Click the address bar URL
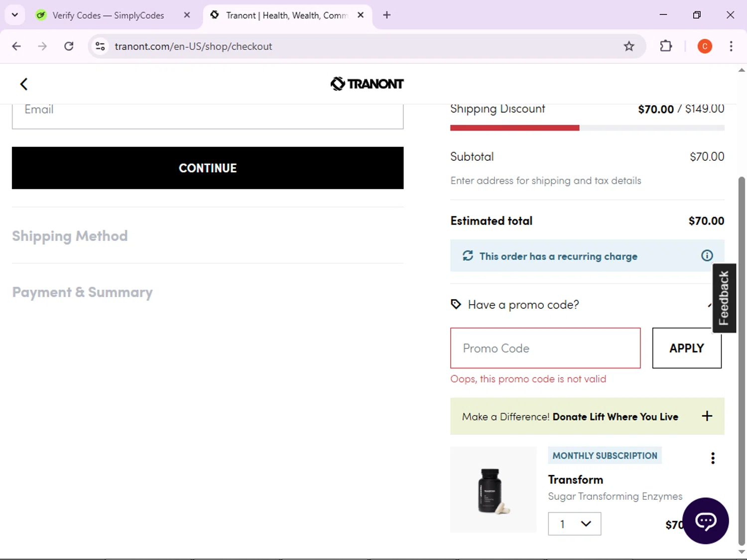747x560 pixels. pos(193,46)
